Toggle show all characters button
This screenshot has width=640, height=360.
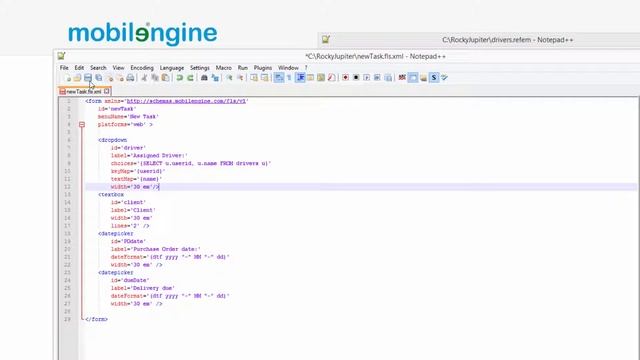pos(289,78)
